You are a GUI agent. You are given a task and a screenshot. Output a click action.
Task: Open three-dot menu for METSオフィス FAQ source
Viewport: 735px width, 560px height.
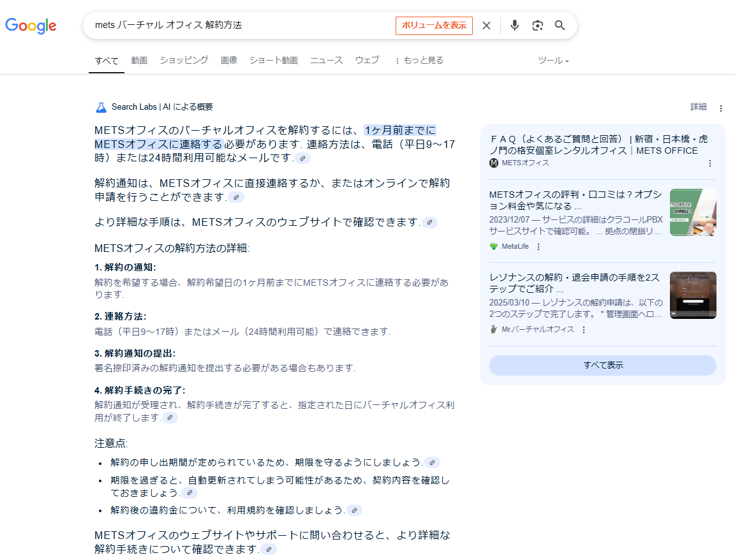tap(710, 163)
